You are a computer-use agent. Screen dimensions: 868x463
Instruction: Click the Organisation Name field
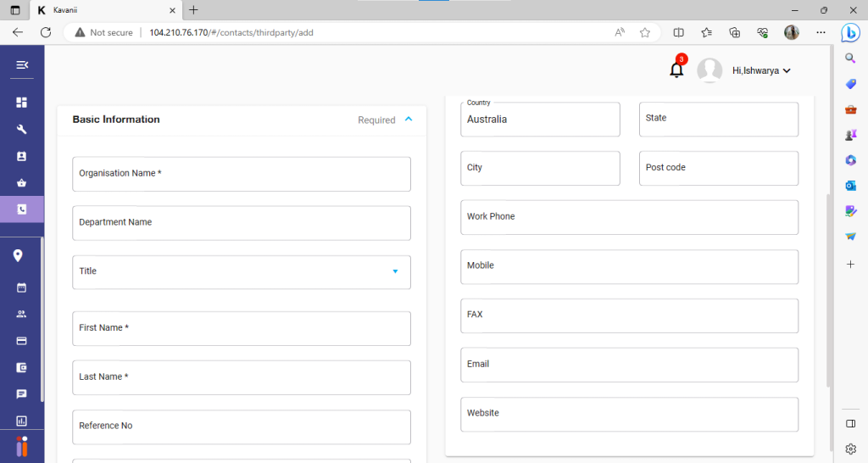tap(242, 174)
